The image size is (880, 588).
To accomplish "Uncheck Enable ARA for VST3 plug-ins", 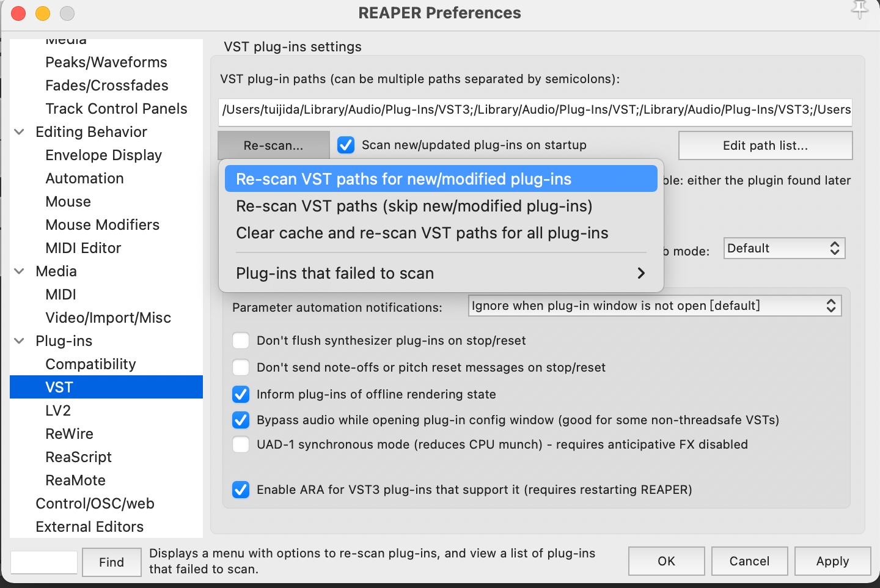I will [x=241, y=490].
